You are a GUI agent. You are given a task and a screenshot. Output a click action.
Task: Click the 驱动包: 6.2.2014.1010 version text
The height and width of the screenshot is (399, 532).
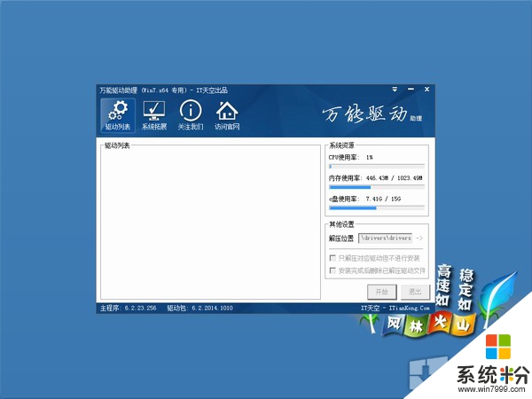click(x=199, y=308)
